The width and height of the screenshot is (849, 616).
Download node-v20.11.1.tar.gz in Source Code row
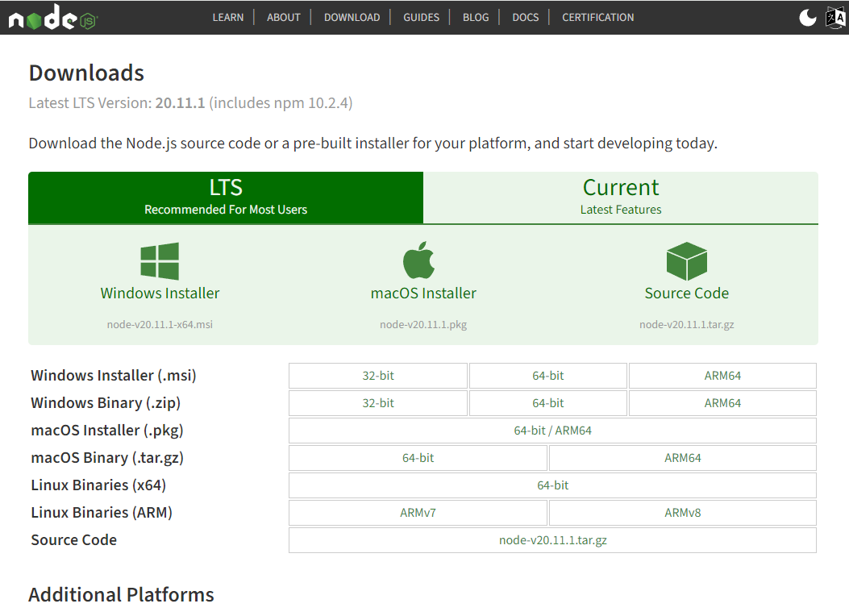552,540
